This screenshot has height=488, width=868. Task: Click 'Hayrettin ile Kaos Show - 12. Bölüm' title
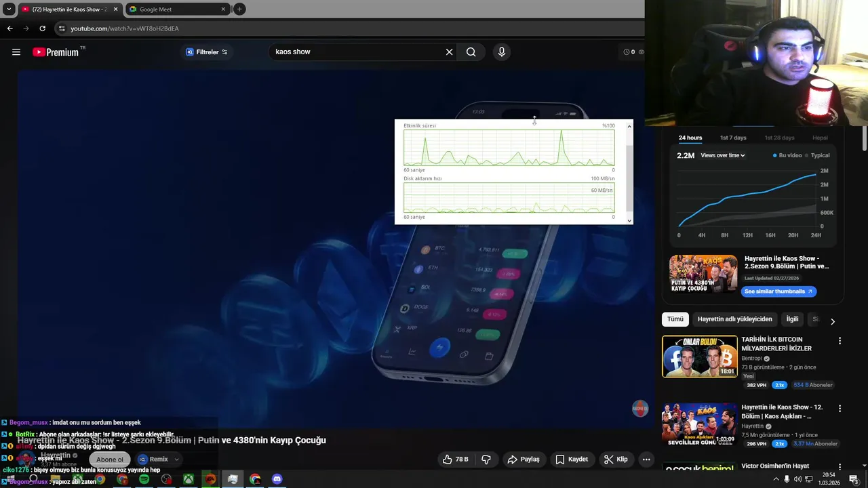coord(782,411)
